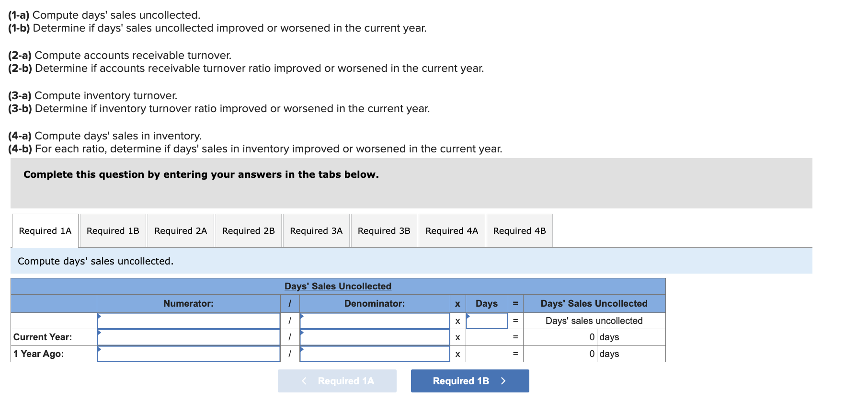The height and width of the screenshot is (414, 868).
Task: Go to the Required 3B tab
Action: [384, 230]
